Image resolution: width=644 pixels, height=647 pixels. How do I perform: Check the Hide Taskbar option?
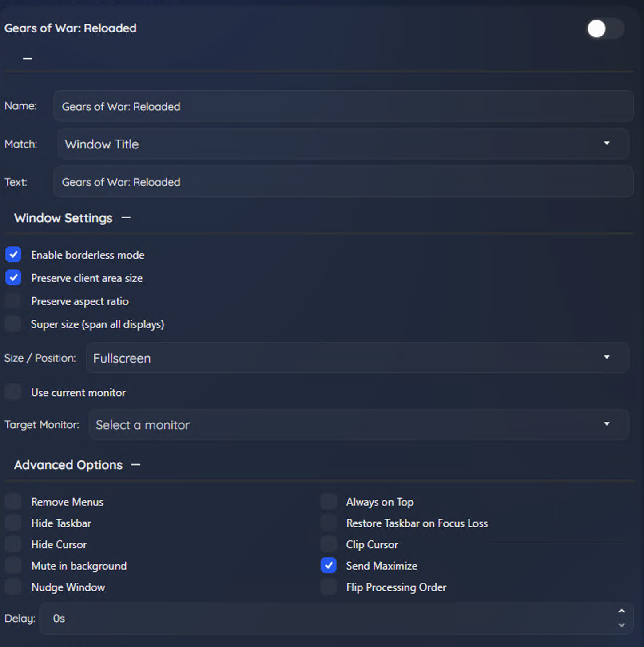pyautogui.click(x=13, y=523)
